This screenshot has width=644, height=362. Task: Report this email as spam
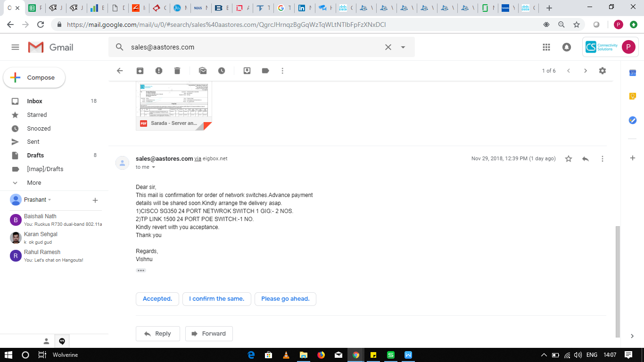159,71
